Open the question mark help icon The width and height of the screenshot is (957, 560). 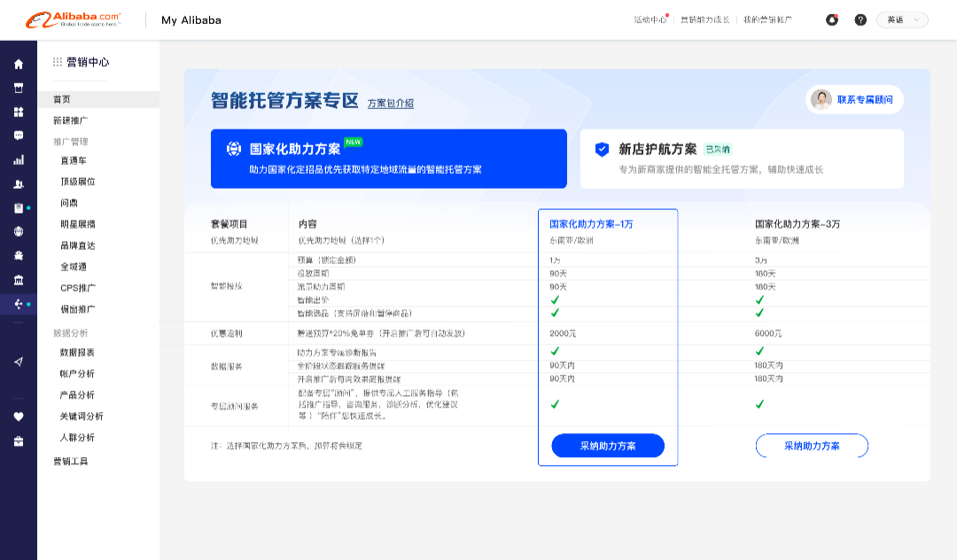[860, 19]
